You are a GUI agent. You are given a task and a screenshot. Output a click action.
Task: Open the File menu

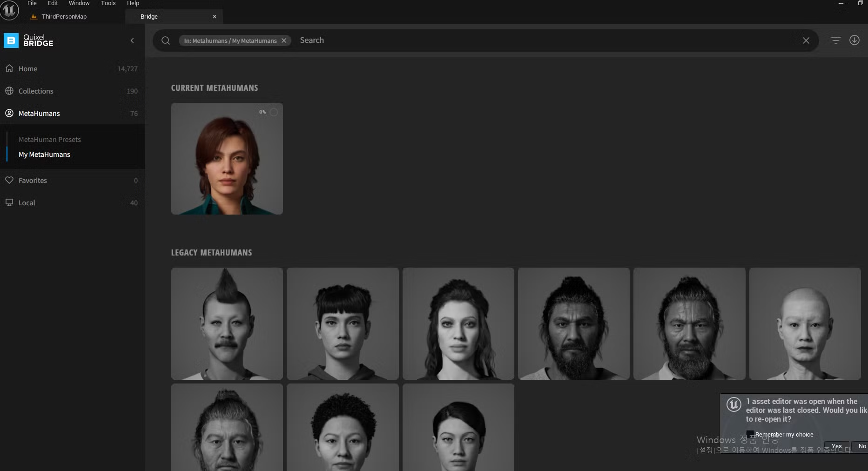click(32, 3)
